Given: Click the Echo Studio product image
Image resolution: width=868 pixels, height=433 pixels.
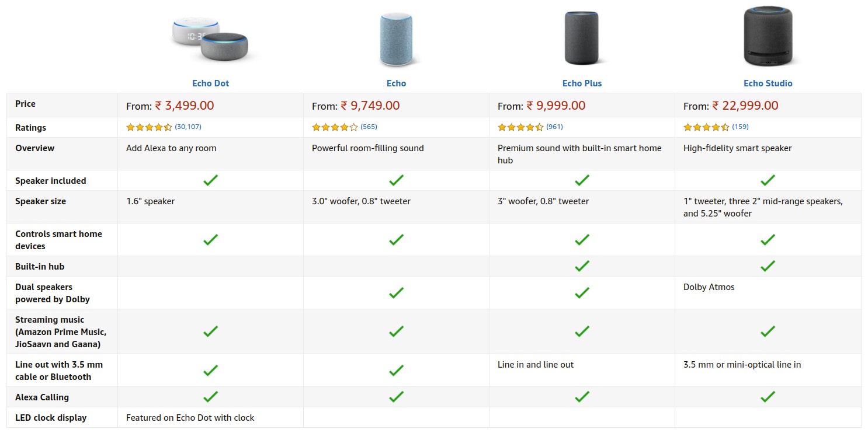Looking at the screenshot, I should coord(768,37).
